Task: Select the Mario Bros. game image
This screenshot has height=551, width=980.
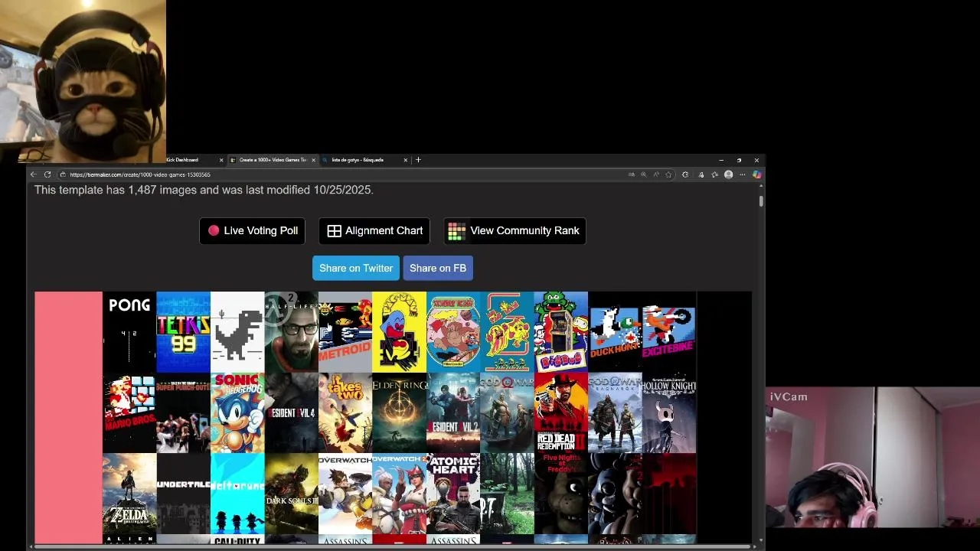Action: coord(129,412)
